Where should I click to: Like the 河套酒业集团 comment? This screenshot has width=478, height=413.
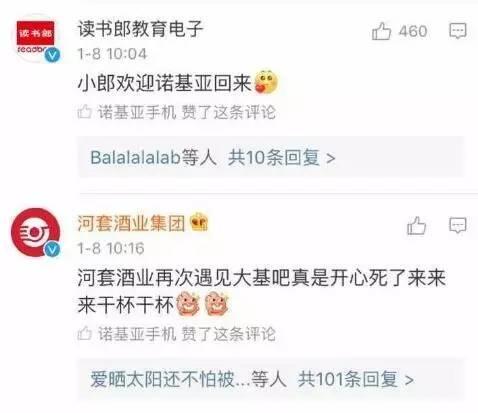417,226
